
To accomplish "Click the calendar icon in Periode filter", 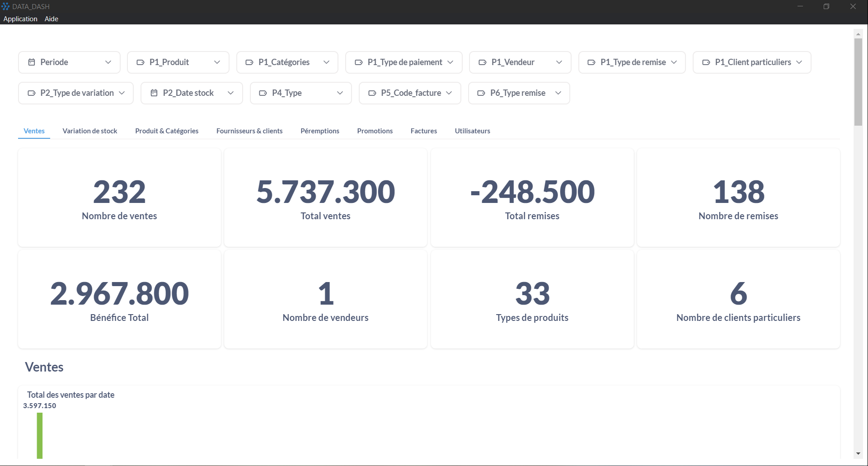I will pos(32,62).
